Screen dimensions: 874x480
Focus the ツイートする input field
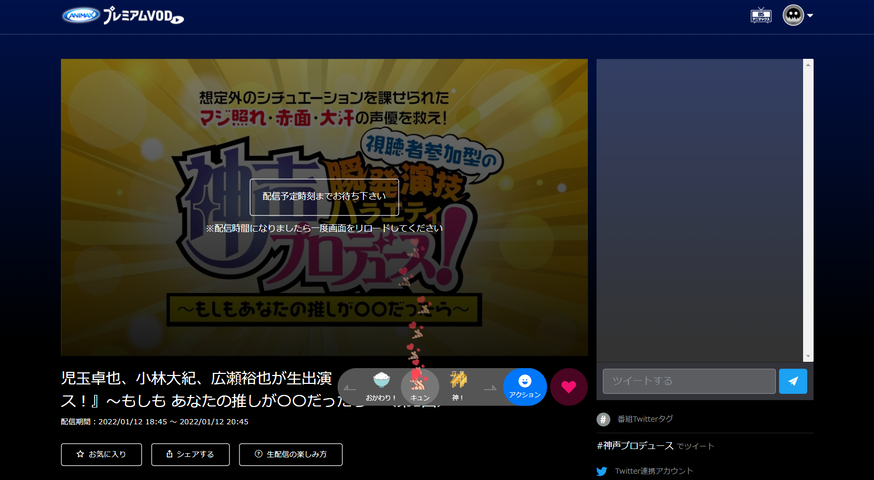coord(689,381)
